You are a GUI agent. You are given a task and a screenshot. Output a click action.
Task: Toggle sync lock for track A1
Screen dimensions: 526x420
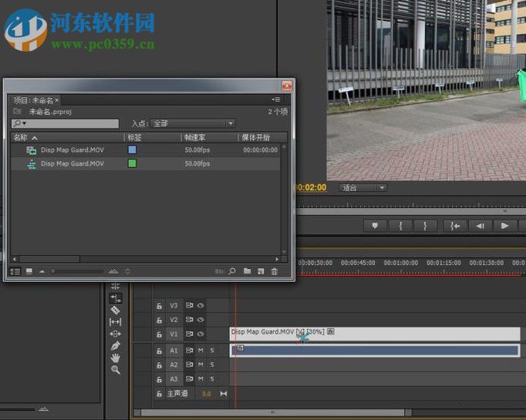(x=189, y=351)
